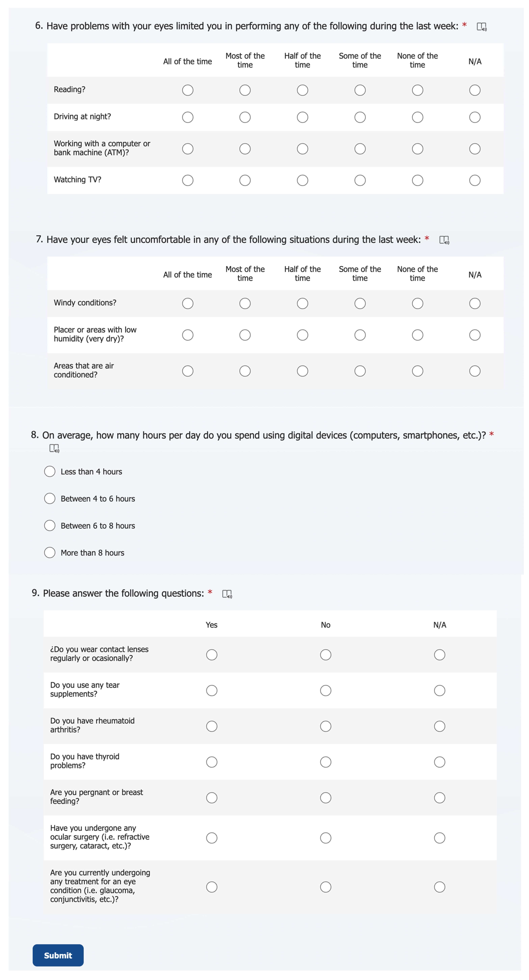Viewport: 529px width, 980px height.
Task: Click the read-aloud icon beside question 7
Action: coord(444,240)
